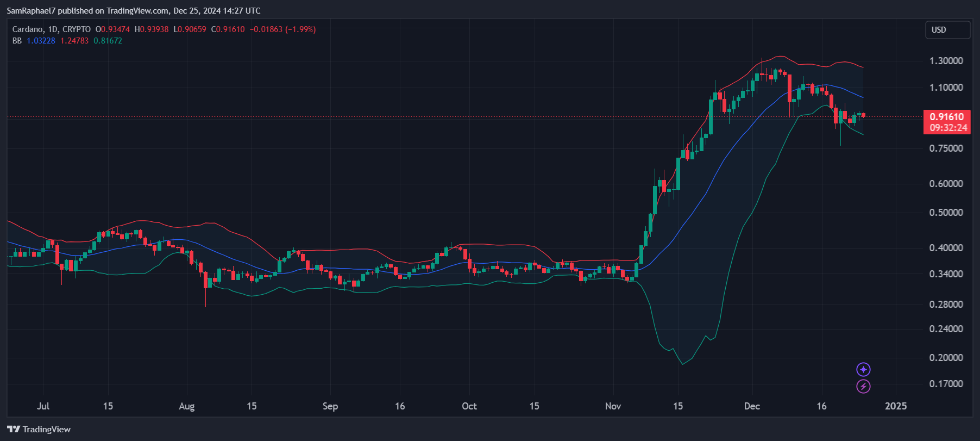The width and height of the screenshot is (980, 441).
Task: Click the current price label 0.91610
Action: click(946, 117)
